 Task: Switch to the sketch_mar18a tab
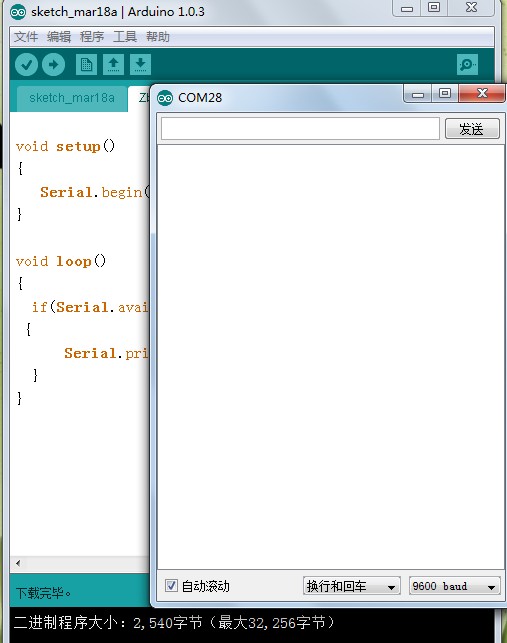point(72,98)
